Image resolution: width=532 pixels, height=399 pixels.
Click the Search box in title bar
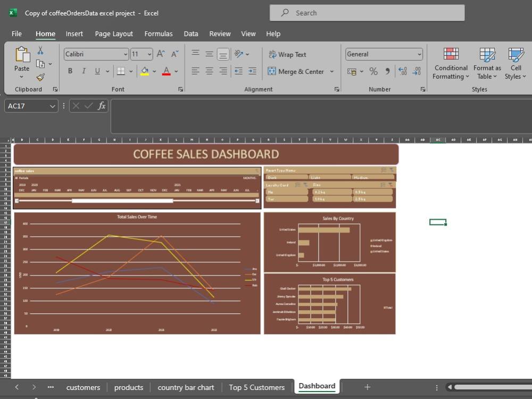pos(367,13)
